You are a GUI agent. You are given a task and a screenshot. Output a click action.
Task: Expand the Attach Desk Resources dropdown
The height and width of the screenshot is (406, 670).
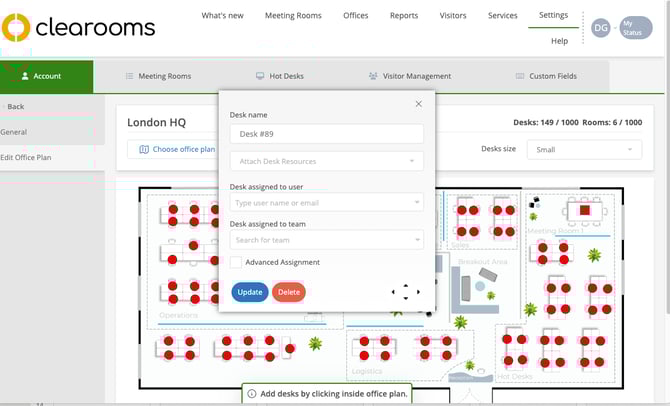(x=327, y=161)
